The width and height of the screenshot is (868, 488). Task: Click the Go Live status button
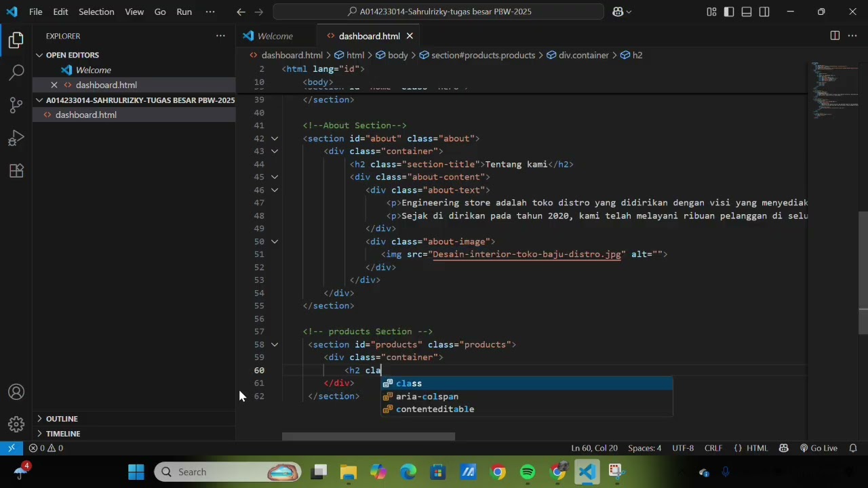(818, 448)
